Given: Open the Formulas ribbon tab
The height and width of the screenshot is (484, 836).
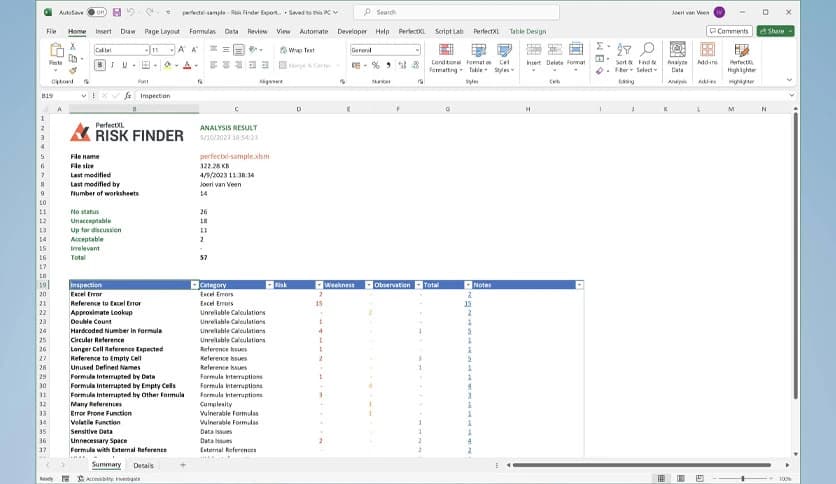Looking at the screenshot, I should 202,31.
